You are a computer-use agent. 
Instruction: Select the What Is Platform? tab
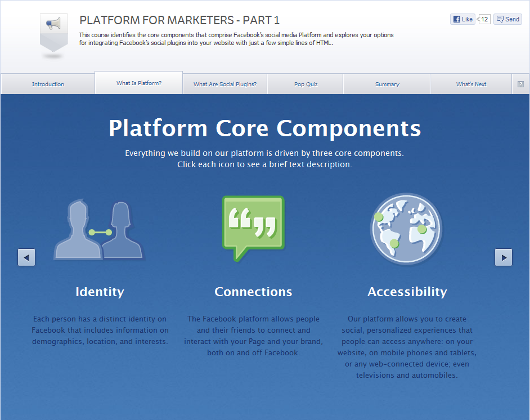[x=139, y=83]
